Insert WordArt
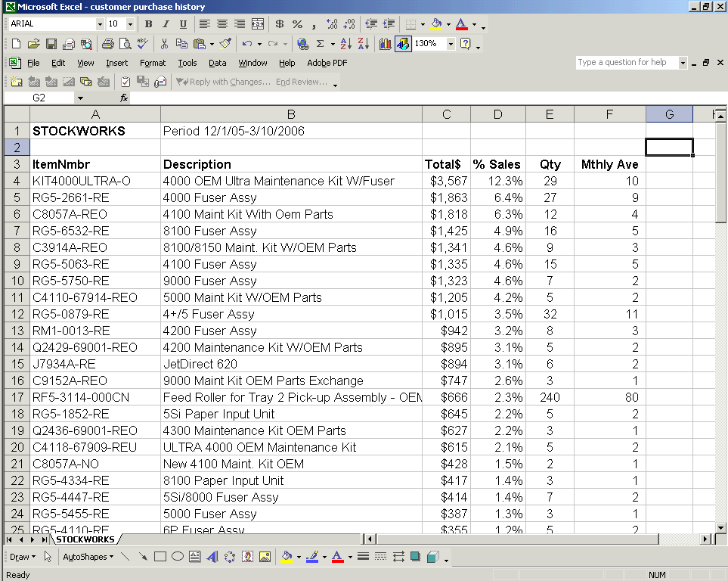The height and width of the screenshot is (581, 728). (212, 557)
